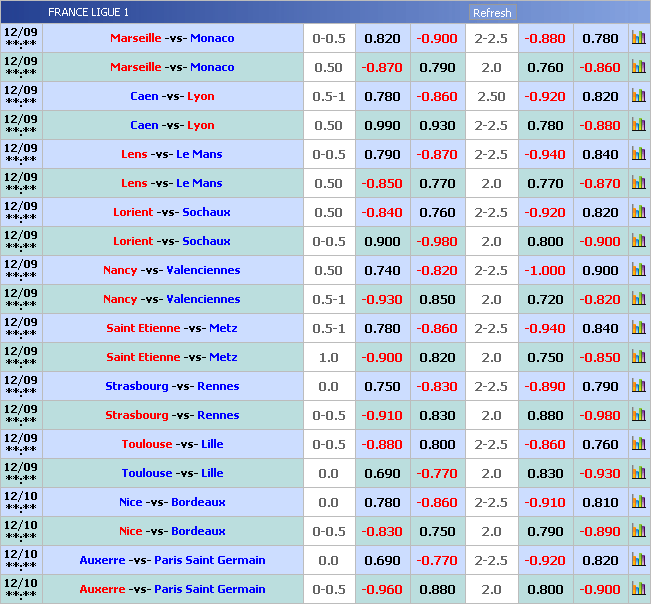
Task: Click the -0.960 odds for Auxerre
Action: click(382, 589)
